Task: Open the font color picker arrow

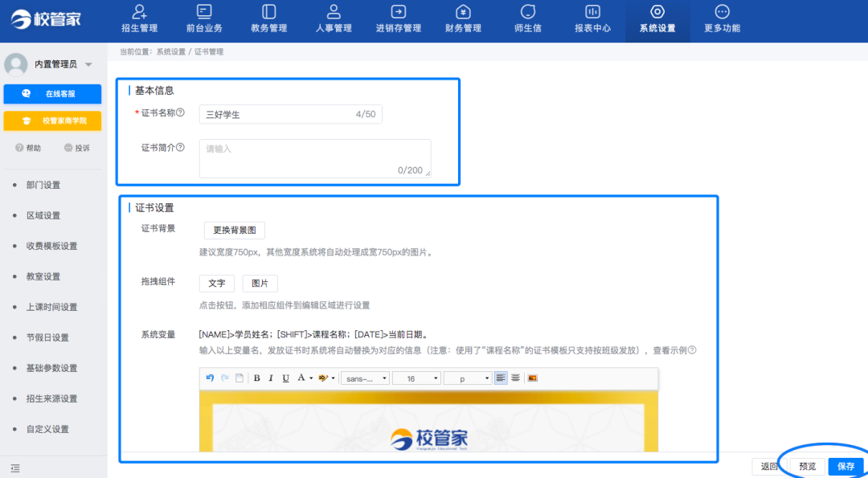Action: tap(311, 378)
